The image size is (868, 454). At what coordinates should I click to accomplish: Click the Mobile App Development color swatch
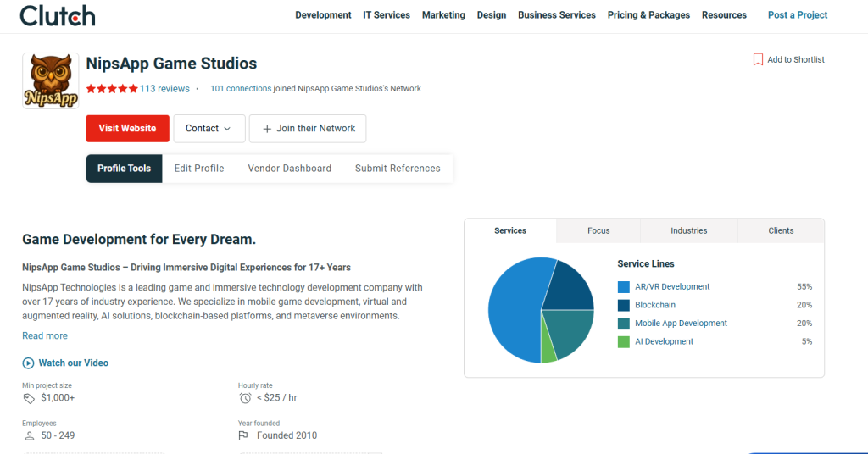point(623,324)
